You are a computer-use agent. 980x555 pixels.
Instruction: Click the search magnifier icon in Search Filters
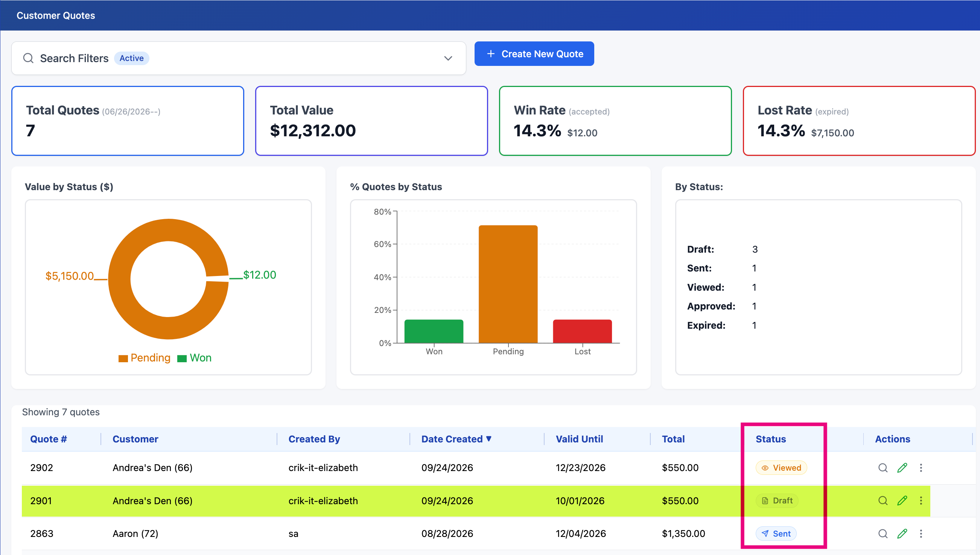28,58
